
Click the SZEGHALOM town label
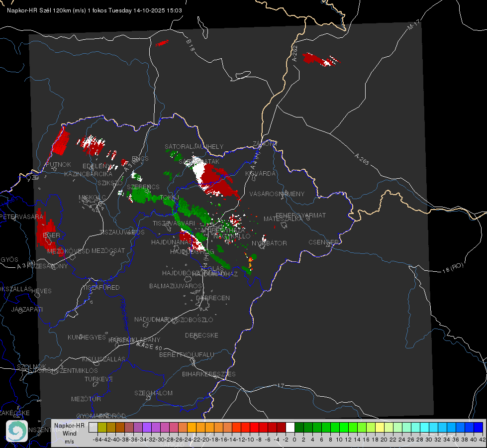pyautogui.click(x=153, y=393)
